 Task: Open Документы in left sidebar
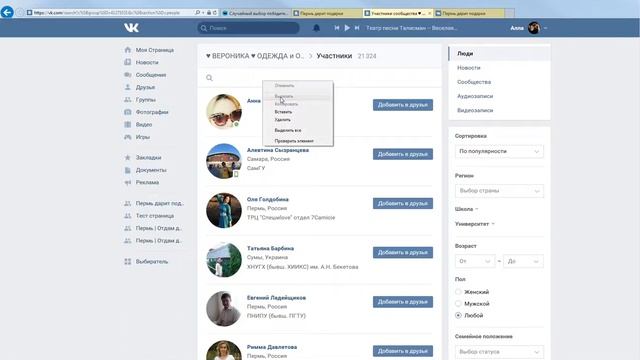click(151, 170)
